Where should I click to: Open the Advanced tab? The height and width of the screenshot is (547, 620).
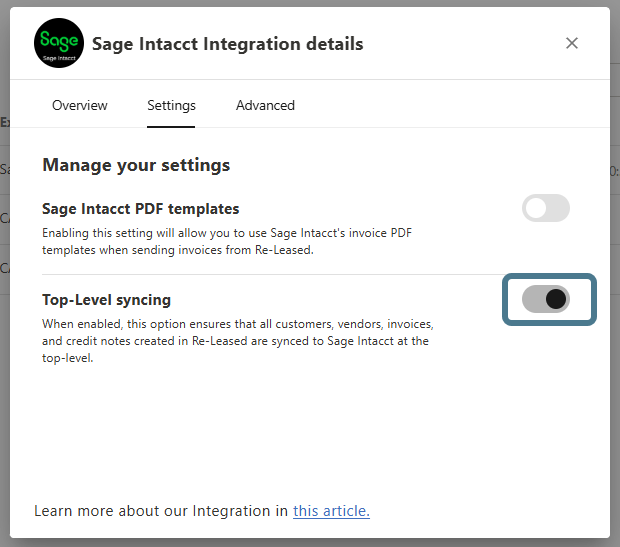265,105
